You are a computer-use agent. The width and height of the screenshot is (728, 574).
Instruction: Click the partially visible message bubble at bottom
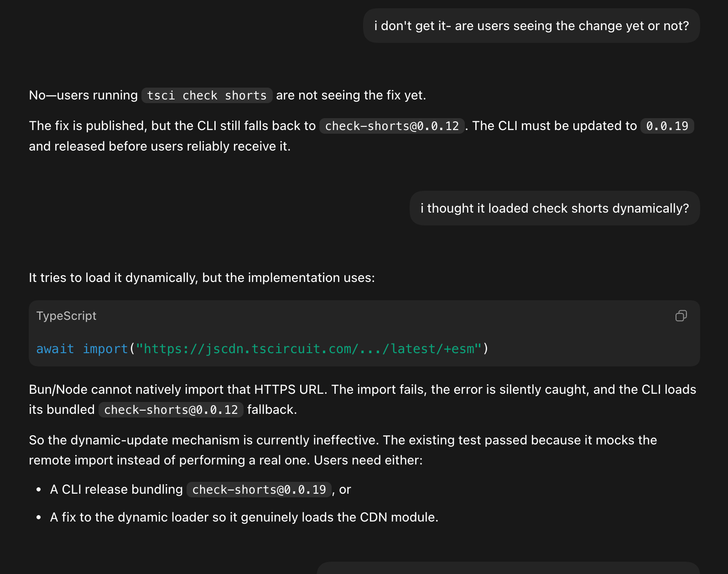click(508, 568)
